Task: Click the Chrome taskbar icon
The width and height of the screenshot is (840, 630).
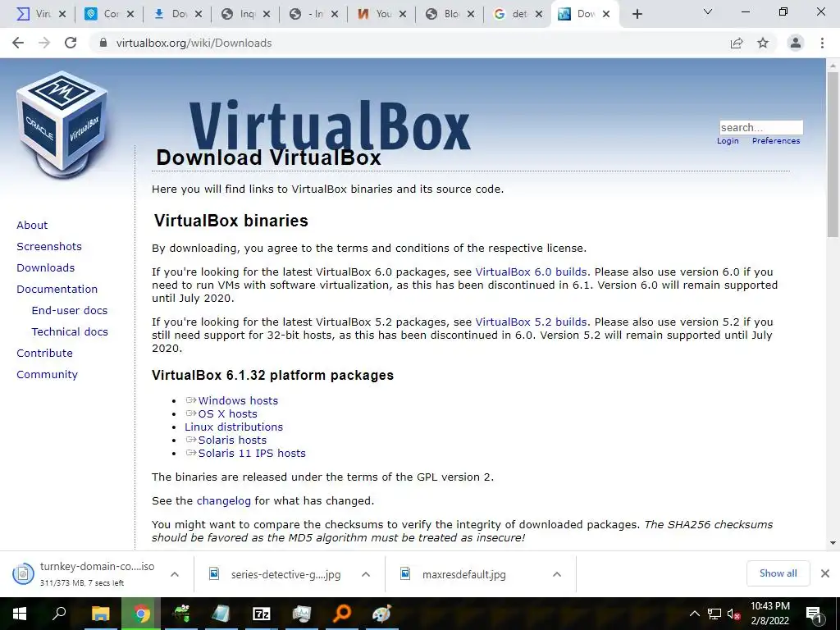Action: point(141,614)
